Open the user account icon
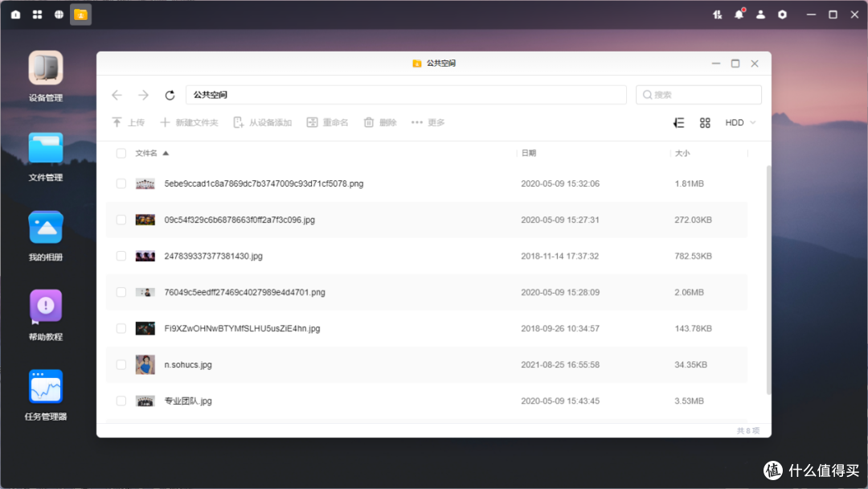Viewport: 868px width, 489px height. coord(760,14)
